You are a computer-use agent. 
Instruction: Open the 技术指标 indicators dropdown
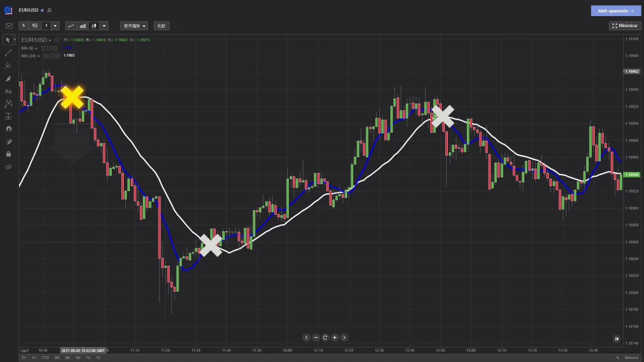[x=134, y=26]
